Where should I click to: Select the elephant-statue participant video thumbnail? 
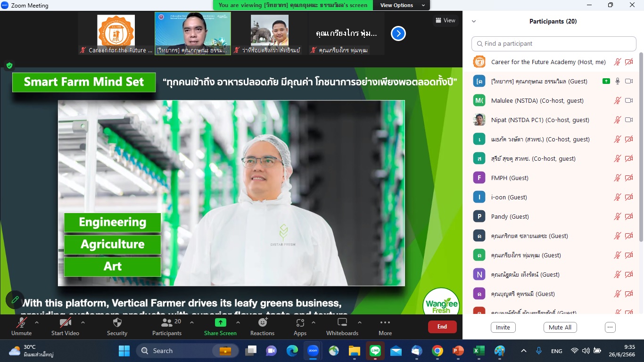click(270, 33)
